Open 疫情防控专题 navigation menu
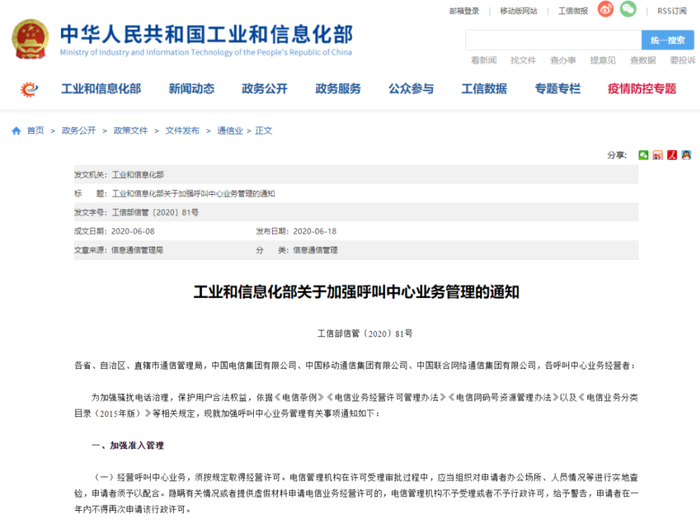Screen dimensions: 700x520 pyautogui.click(x=642, y=89)
